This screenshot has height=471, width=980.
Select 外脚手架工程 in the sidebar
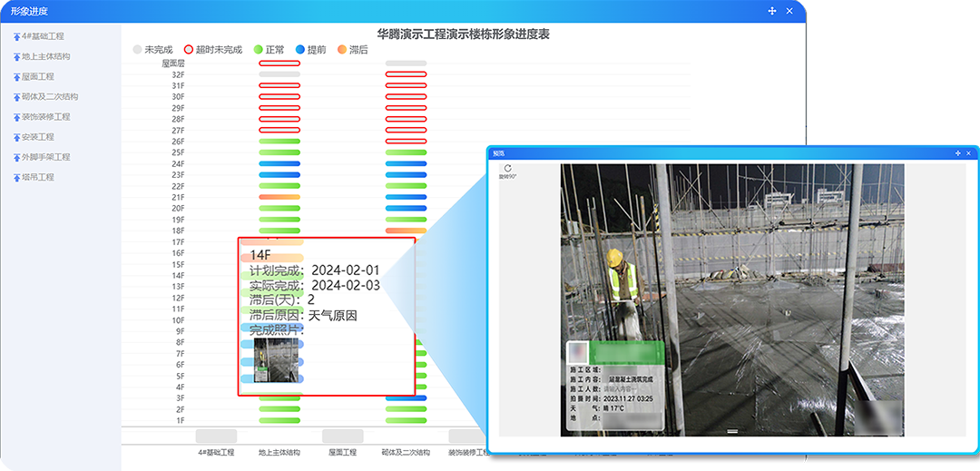[x=45, y=157]
